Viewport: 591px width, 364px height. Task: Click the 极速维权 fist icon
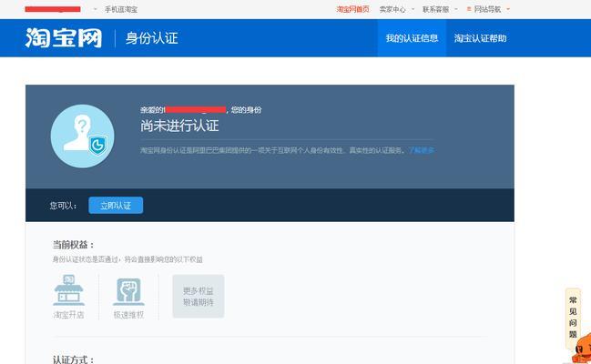[128, 290]
